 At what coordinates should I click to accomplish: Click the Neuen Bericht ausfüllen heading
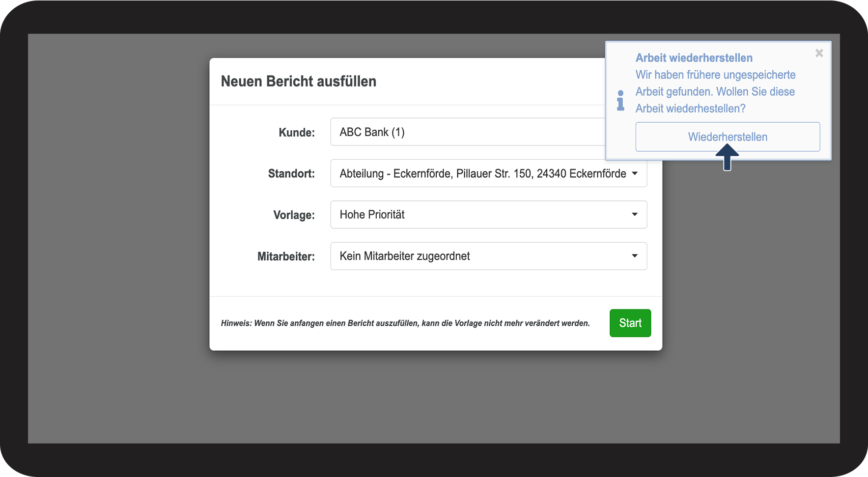coord(299,82)
